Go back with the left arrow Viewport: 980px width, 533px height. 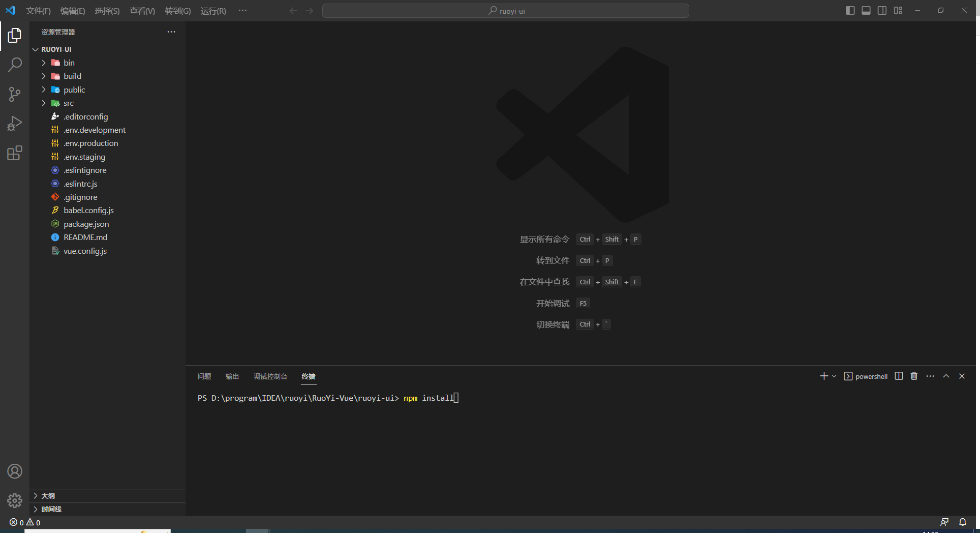[x=293, y=11]
